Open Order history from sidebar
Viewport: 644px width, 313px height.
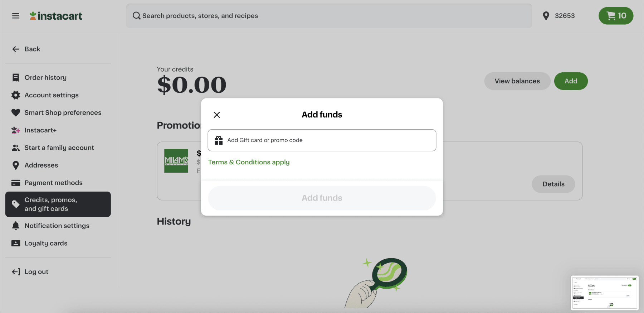coord(45,78)
